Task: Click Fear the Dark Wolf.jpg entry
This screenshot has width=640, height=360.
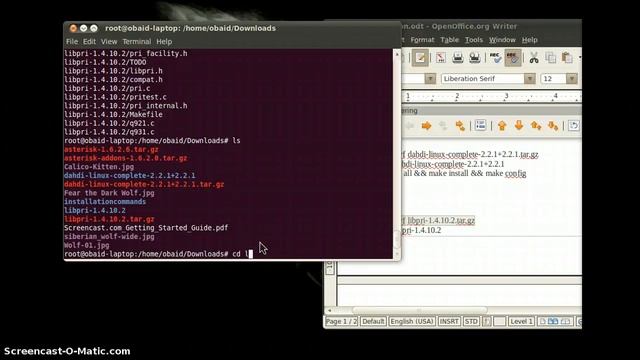Action: pos(109,193)
